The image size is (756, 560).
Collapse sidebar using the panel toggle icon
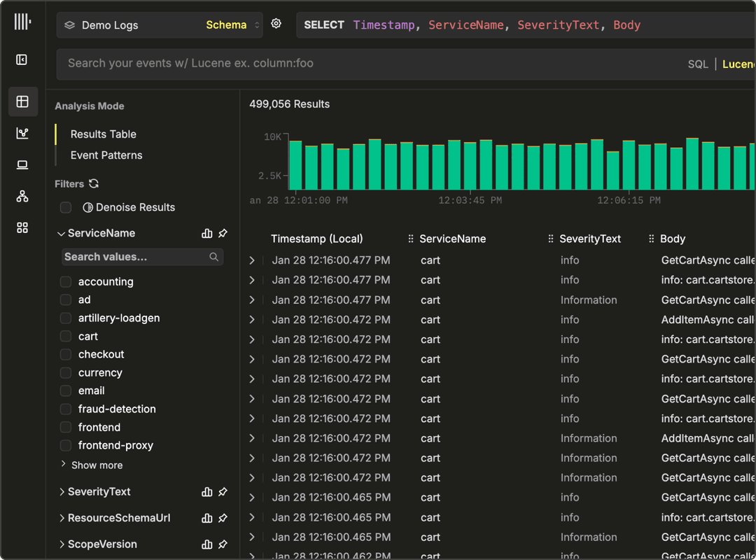[22, 60]
